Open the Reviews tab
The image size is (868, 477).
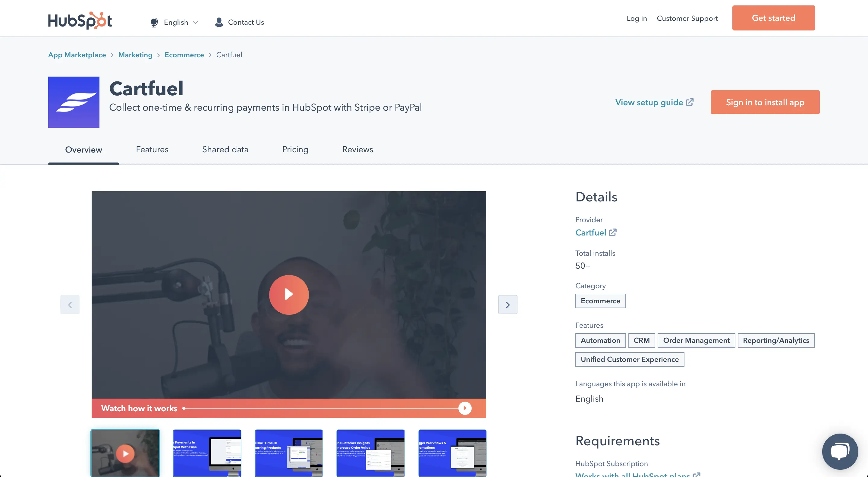357,149
